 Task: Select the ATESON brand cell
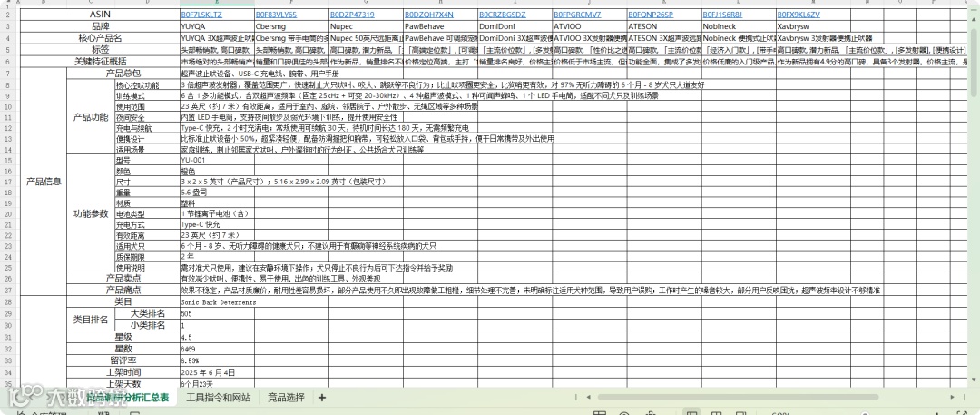664,26
